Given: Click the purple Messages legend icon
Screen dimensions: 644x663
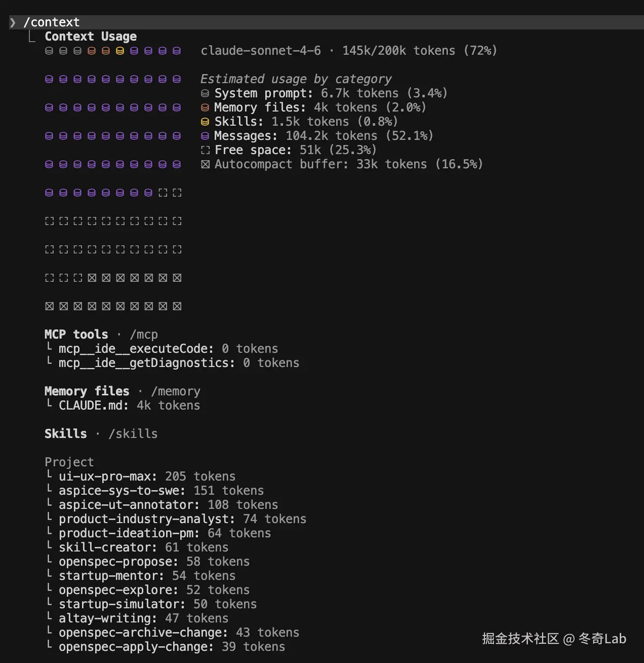Looking at the screenshot, I should pyautogui.click(x=205, y=136).
